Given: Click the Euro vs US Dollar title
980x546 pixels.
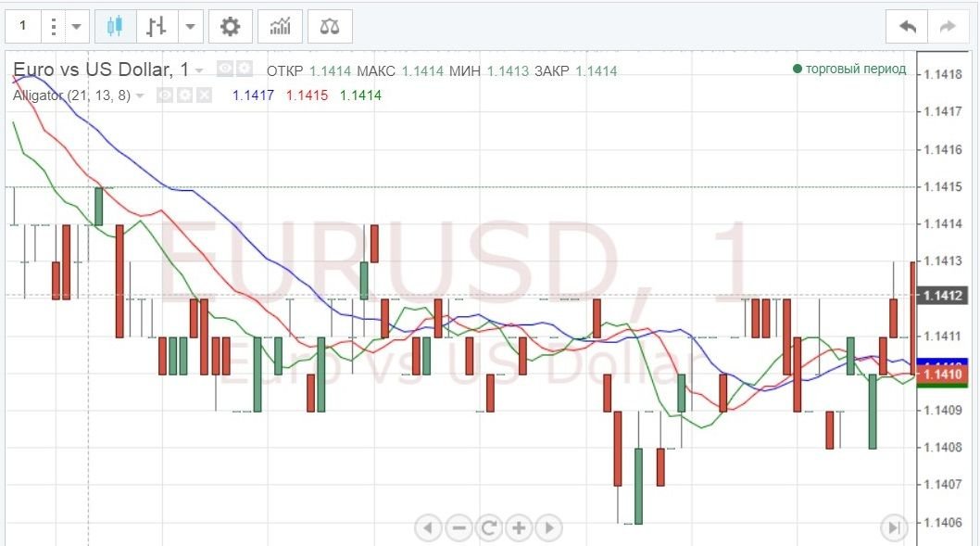Looking at the screenshot, I should (101, 70).
